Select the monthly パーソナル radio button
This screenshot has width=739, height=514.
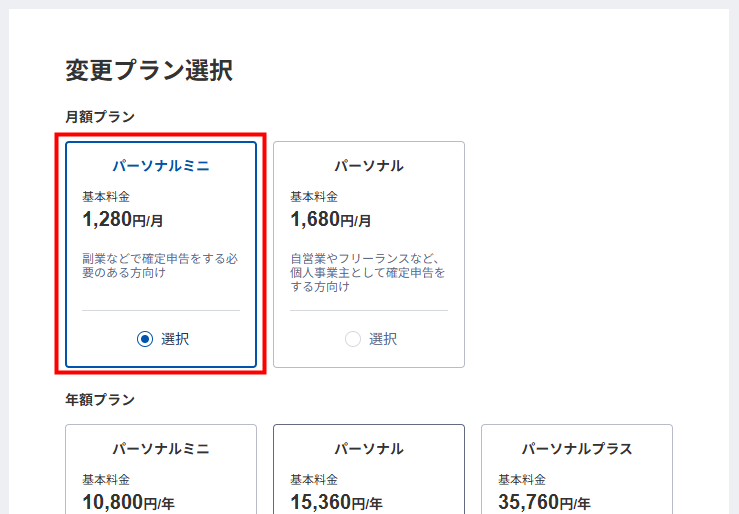pos(353,339)
